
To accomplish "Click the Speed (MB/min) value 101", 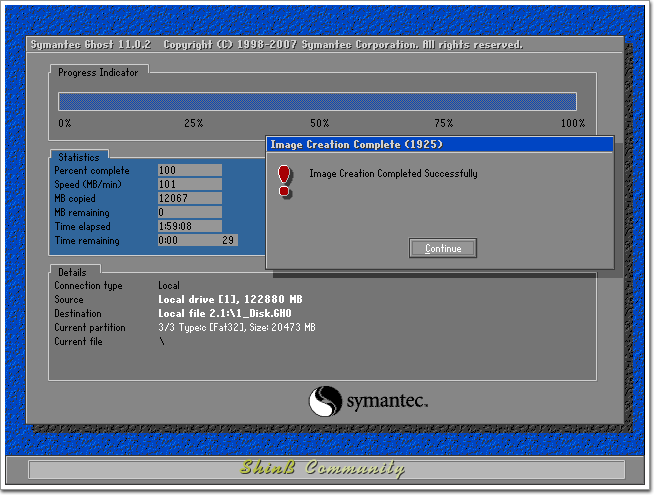I will (190, 184).
